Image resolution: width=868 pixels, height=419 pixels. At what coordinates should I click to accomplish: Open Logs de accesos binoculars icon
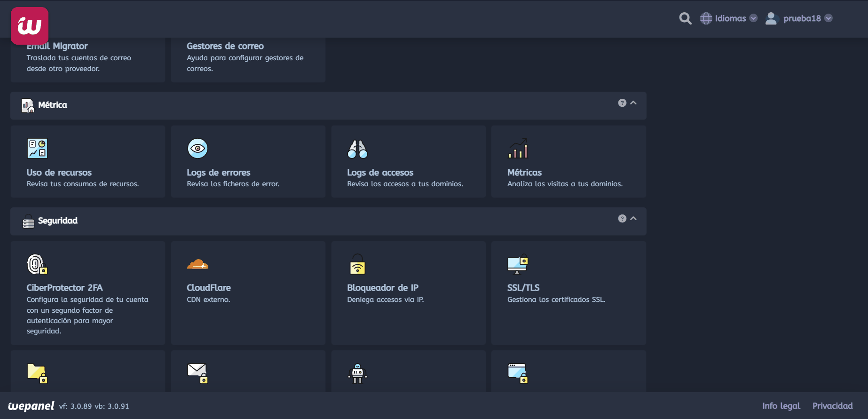tap(357, 149)
